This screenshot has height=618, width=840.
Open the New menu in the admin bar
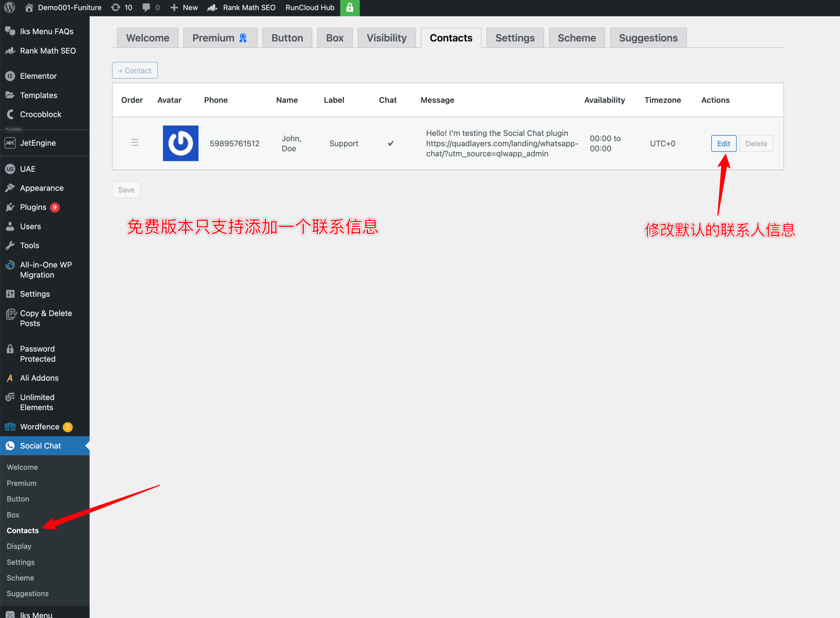[x=184, y=7]
